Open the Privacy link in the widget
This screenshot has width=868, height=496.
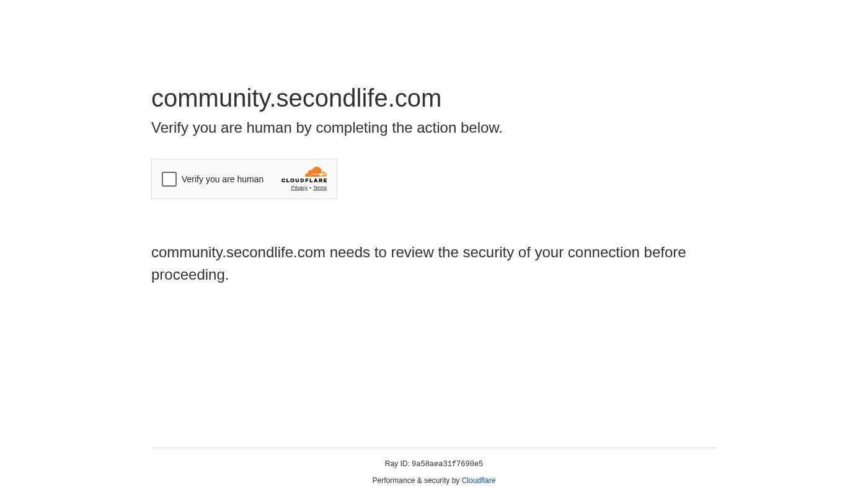[299, 188]
